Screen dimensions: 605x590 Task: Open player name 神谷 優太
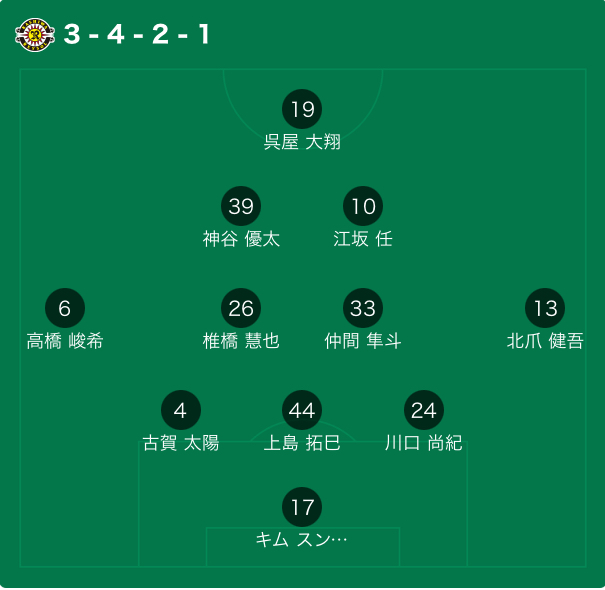click(x=241, y=239)
